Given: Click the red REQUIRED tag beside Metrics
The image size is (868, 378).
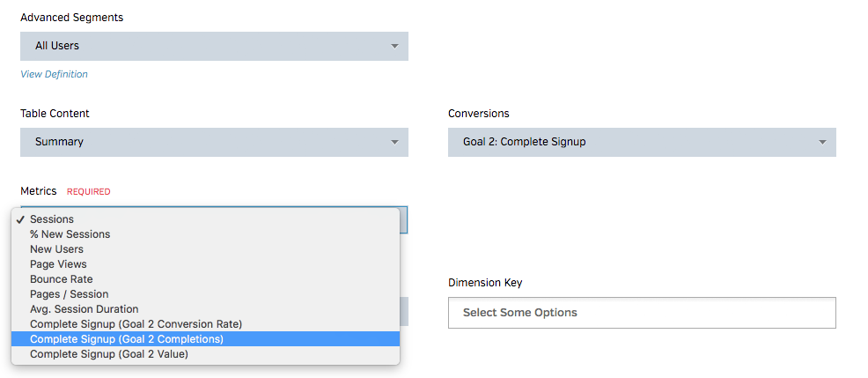Looking at the screenshot, I should pos(89,191).
